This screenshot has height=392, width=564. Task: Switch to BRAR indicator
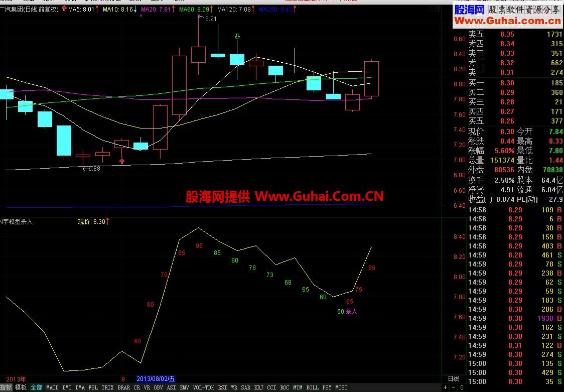click(x=124, y=387)
